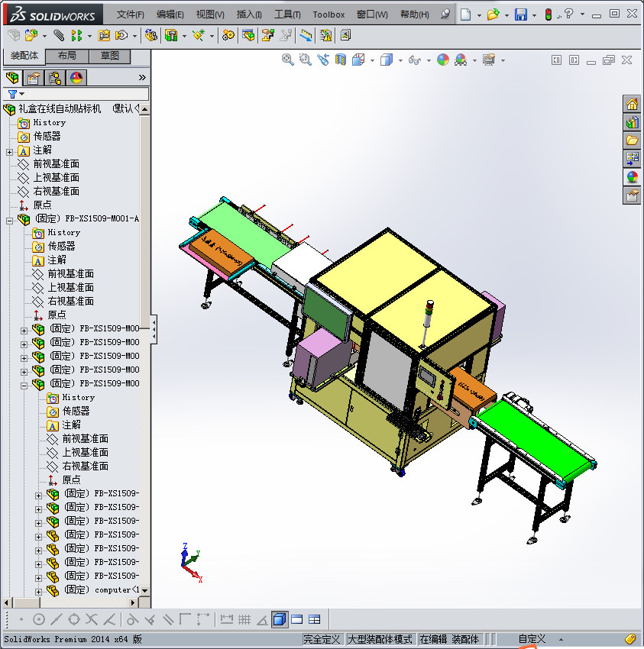Click the Linear Component Pattern icon

[76, 36]
